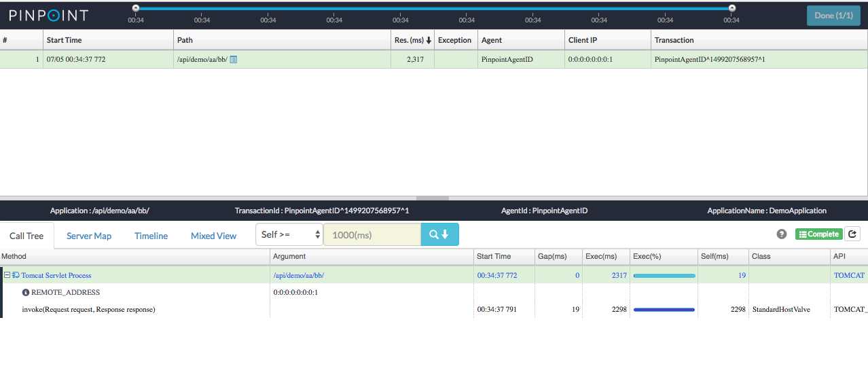Click the TOMCAT API link in first row
The width and height of the screenshot is (868, 375).
pos(849,275)
